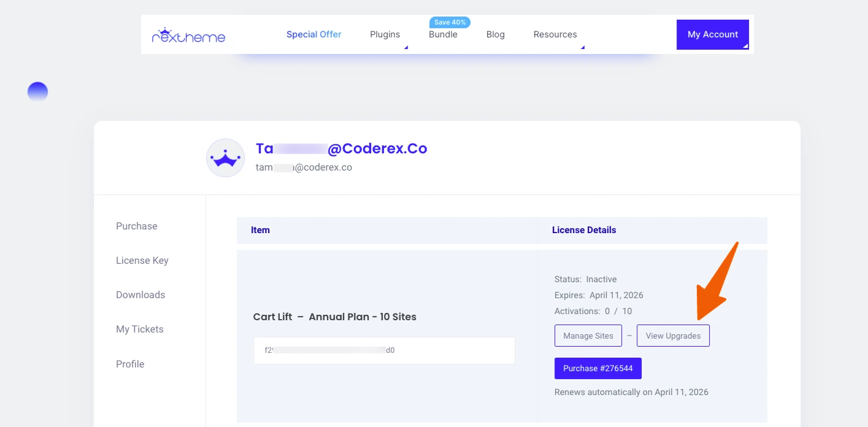Select the Renews automatically notice
Image resolution: width=868 pixels, height=427 pixels.
(631, 392)
